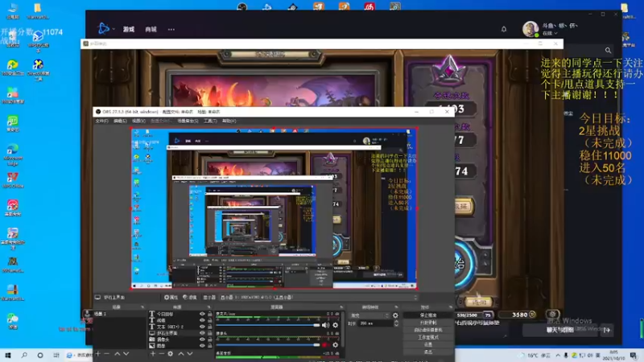The height and width of the screenshot is (362, 644).
Task: Click Battle.net friends search magnifier icon
Action: [x=608, y=51]
